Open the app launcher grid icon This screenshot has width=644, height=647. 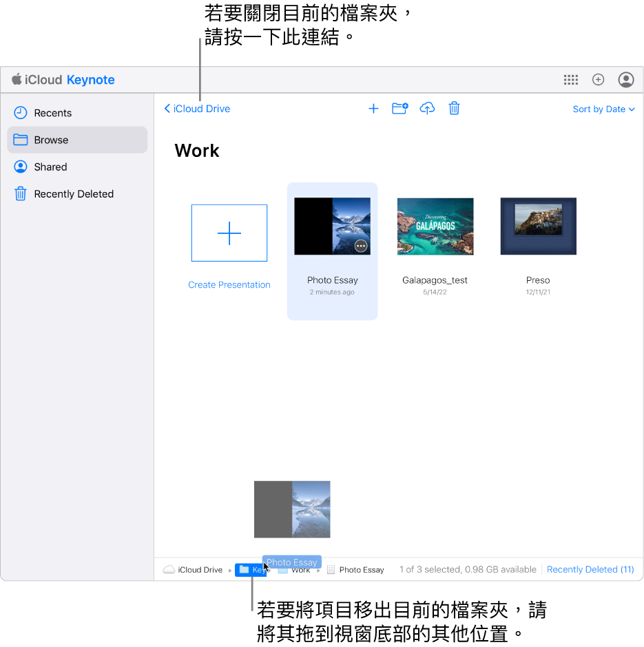coord(570,80)
